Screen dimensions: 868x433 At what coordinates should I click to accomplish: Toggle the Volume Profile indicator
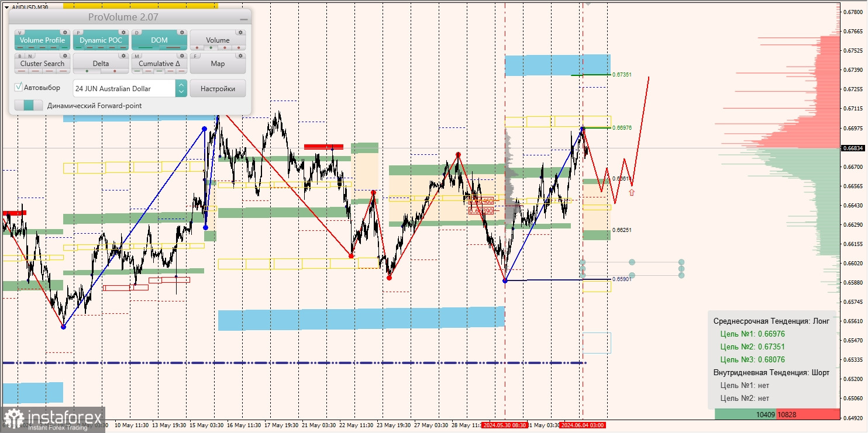[42, 40]
